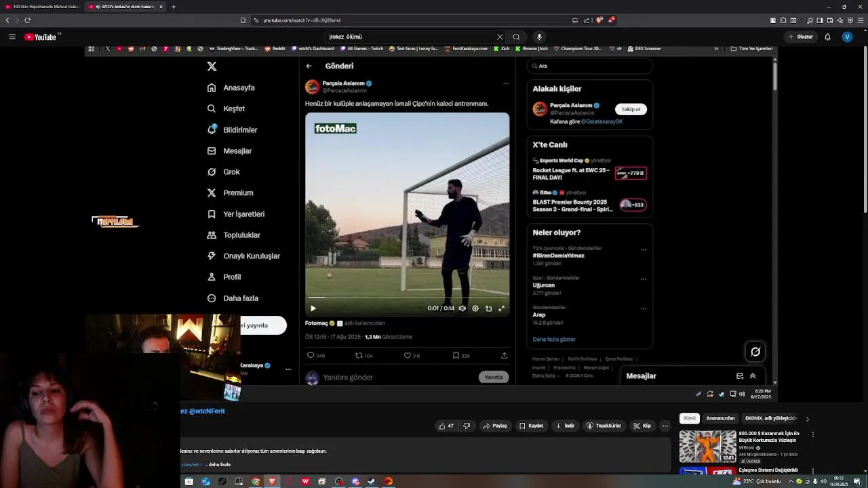Open a new browser tab
The image size is (868, 488).
tap(174, 7)
